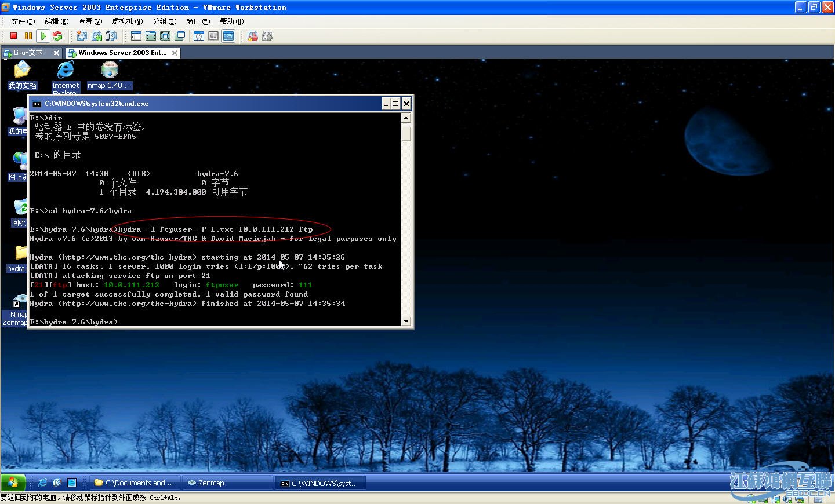Open the summary view toolbar icon

199,36
